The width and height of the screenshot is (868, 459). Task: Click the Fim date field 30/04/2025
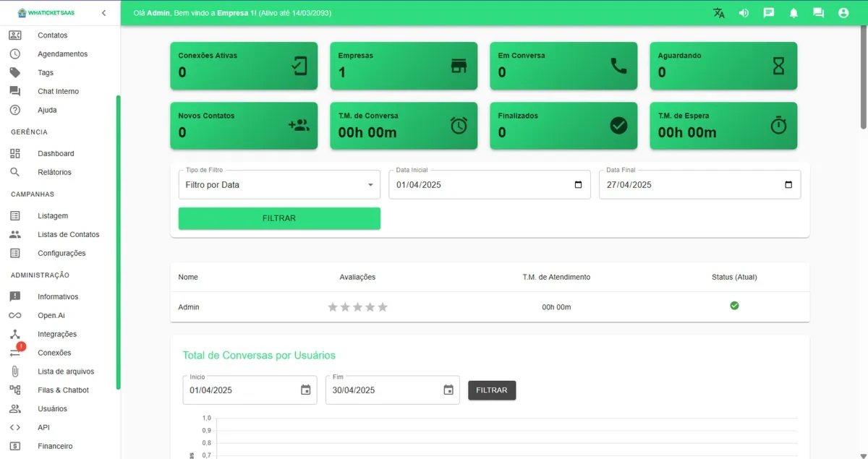coord(392,390)
